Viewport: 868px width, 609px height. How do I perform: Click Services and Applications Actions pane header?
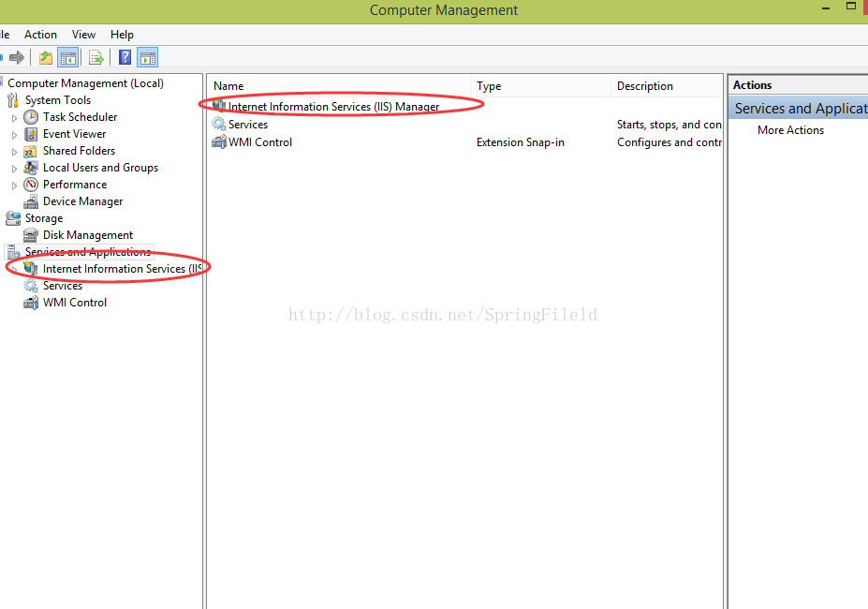pos(801,109)
